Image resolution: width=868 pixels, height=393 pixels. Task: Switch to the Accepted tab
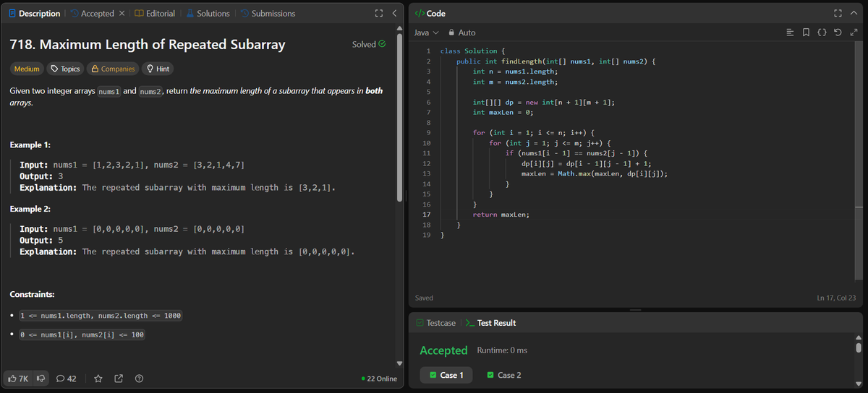coord(91,14)
